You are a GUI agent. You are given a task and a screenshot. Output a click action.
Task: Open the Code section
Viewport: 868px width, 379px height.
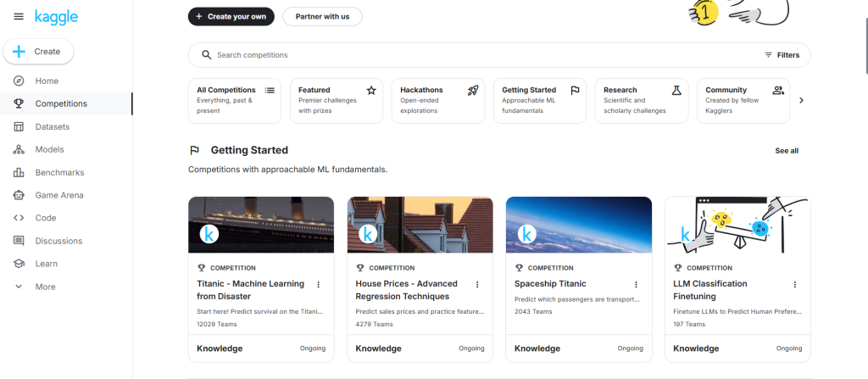45,218
